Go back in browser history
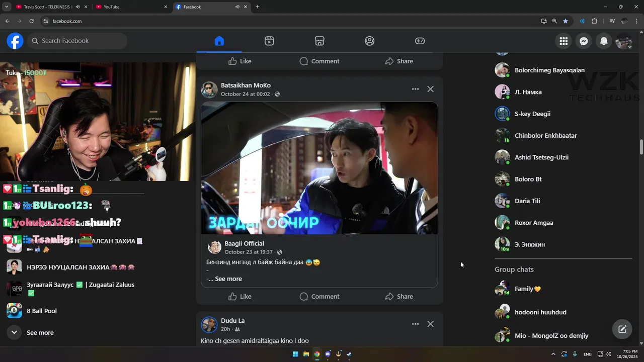The image size is (644, 362). tap(7, 21)
